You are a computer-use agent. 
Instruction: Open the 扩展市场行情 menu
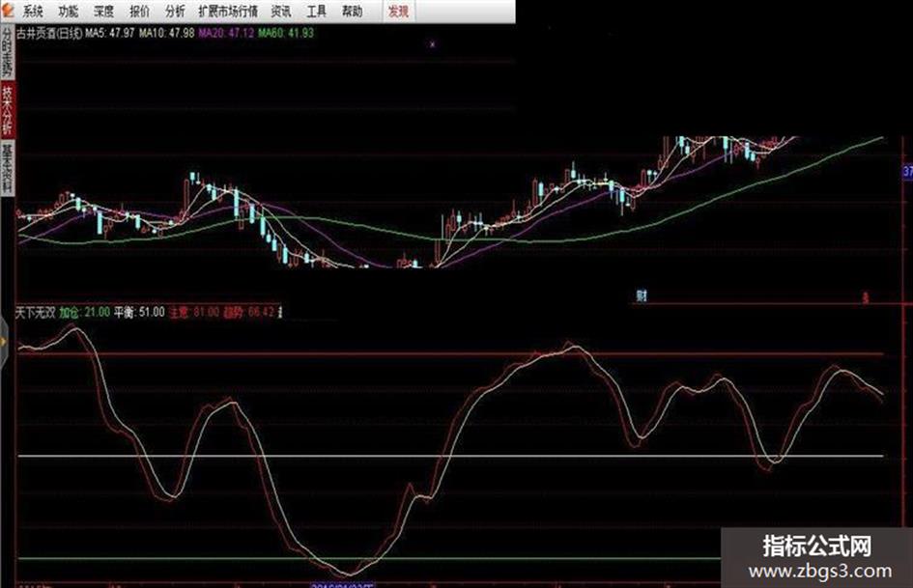(x=228, y=11)
